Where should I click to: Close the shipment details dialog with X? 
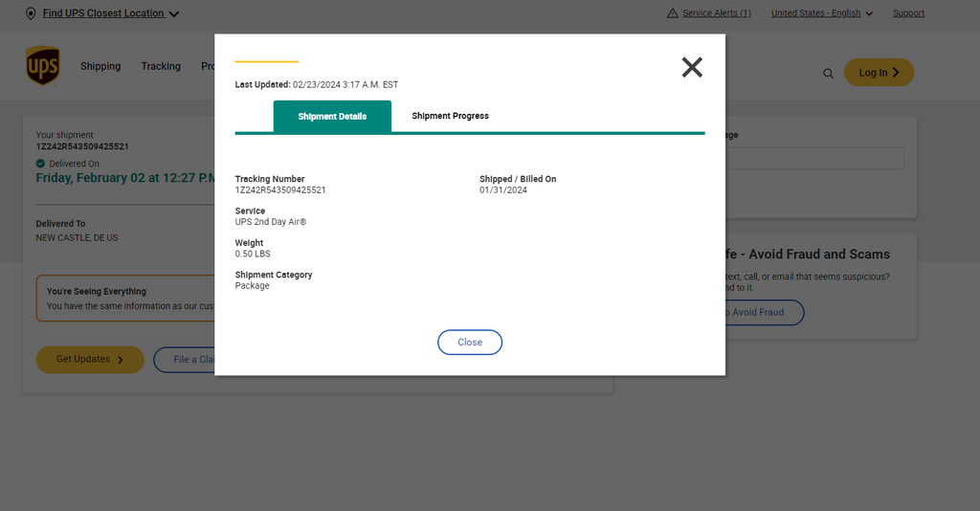[692, 68]
